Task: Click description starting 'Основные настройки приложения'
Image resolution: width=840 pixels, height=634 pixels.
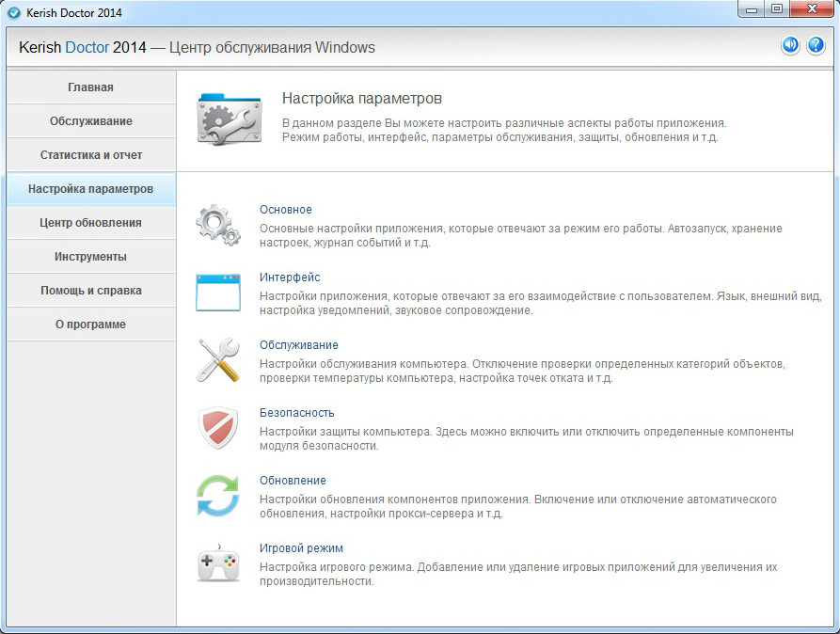Action: 521,235
